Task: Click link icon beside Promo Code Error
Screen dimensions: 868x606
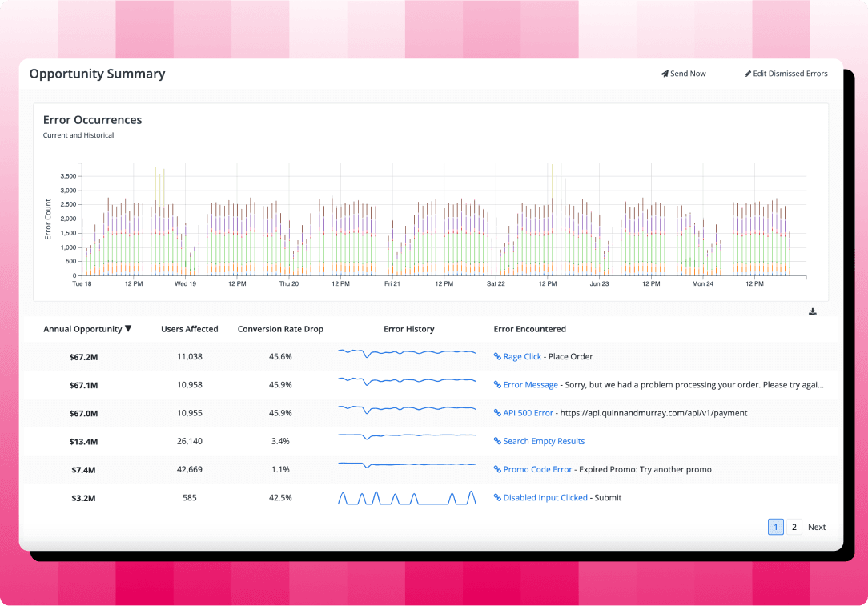Action: click(497, 470)
